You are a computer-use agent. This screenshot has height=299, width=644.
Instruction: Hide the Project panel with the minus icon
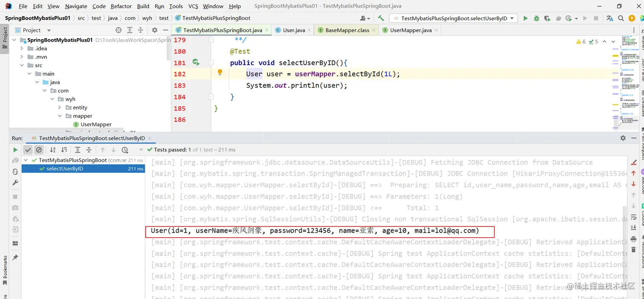pyautogui.click(x=165, y=30)
